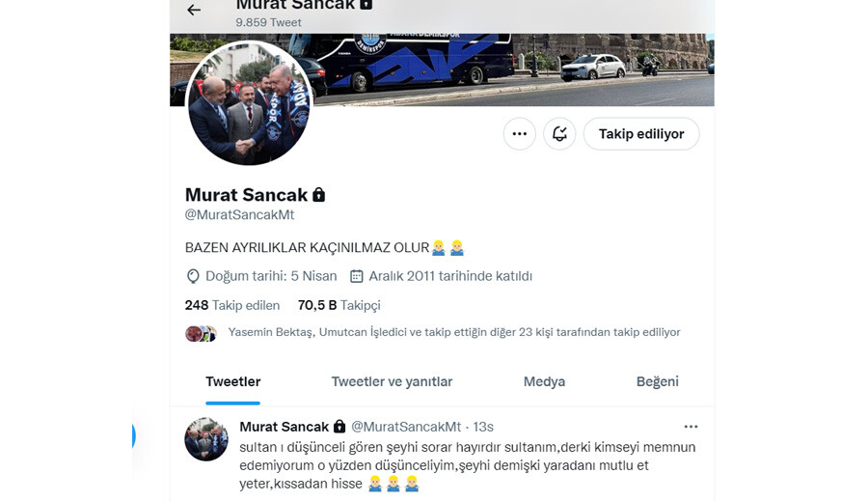Switch to the Tweetler ve yanıtlar tab
This screenshot has width=868, height=502.
point(392,381)
